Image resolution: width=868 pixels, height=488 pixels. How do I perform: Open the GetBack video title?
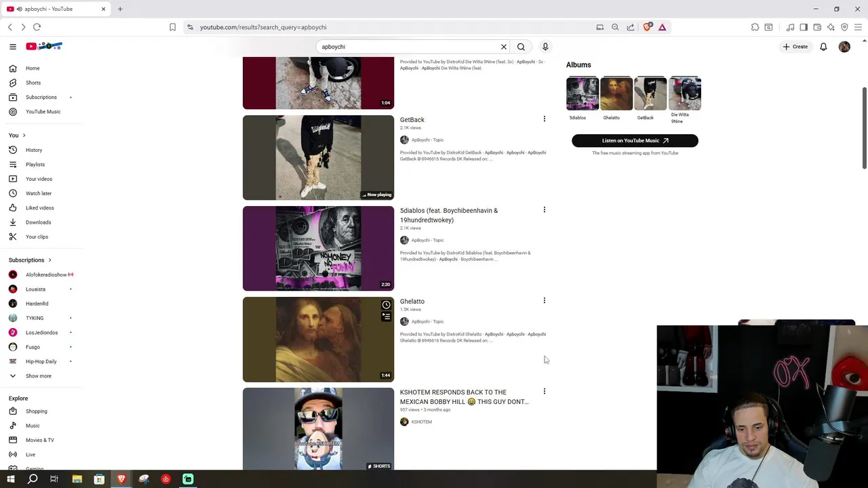(412, 120)
